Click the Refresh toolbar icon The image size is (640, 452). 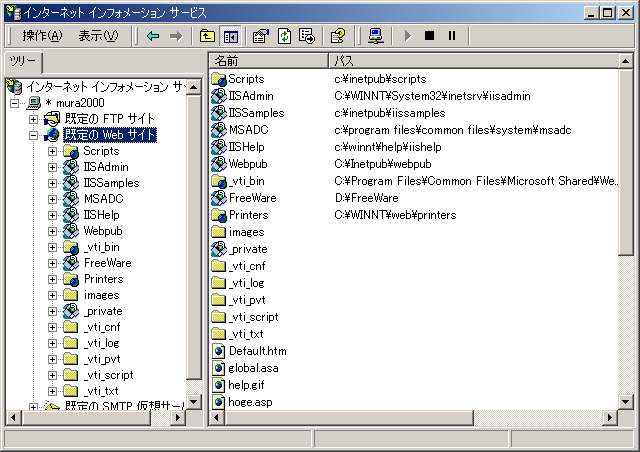click(x=284, y=36)
